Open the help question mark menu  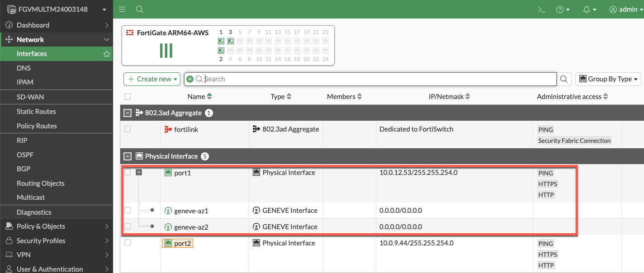tap(563, 9)
